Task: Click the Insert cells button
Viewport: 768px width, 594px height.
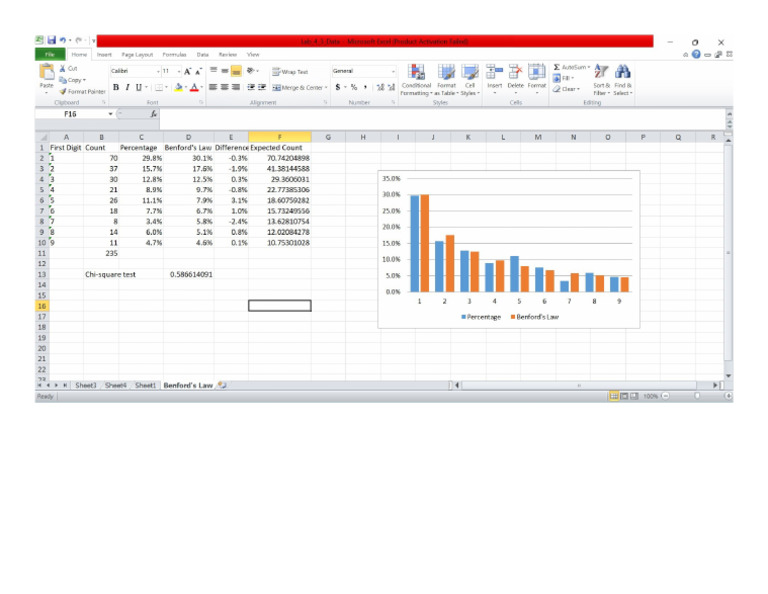Action: click(x=494, y=79)
